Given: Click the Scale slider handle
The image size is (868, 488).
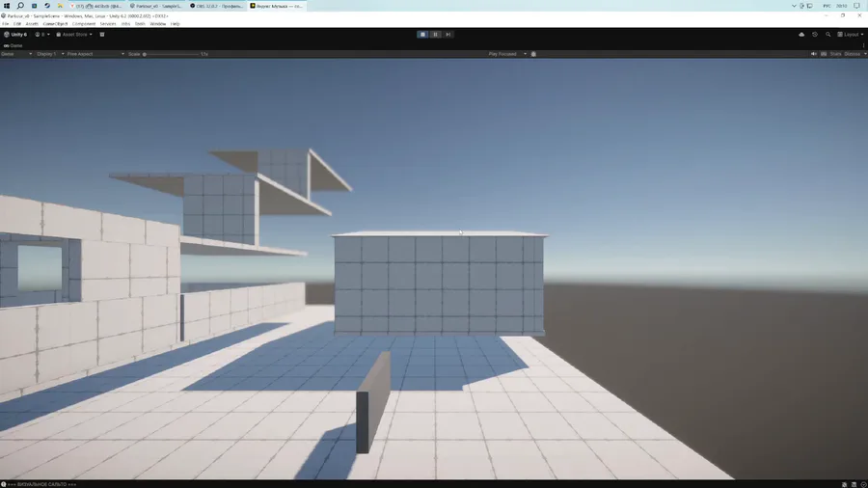Looking at the screenshot, I should pyautogui.click(x=145, y=54).
